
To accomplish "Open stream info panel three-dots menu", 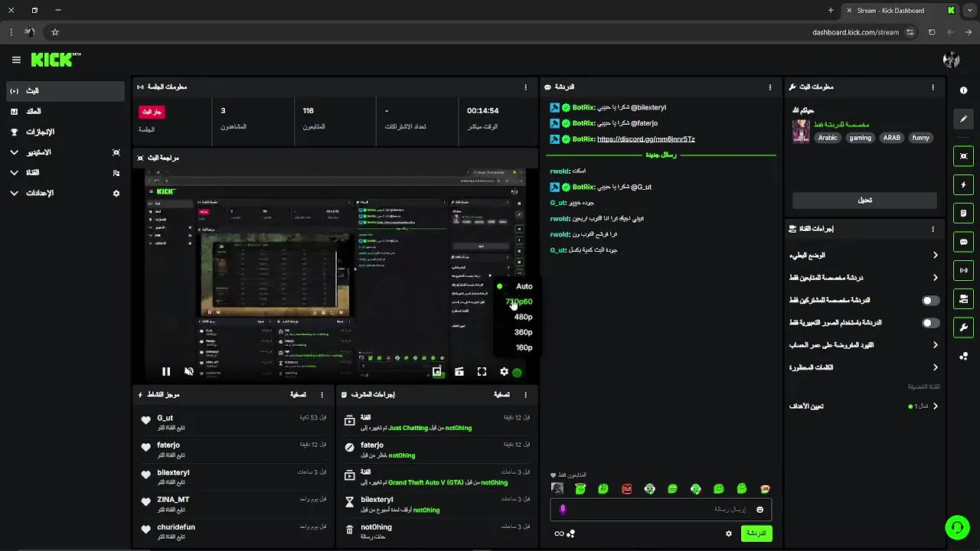I will [x=933, y=87].
